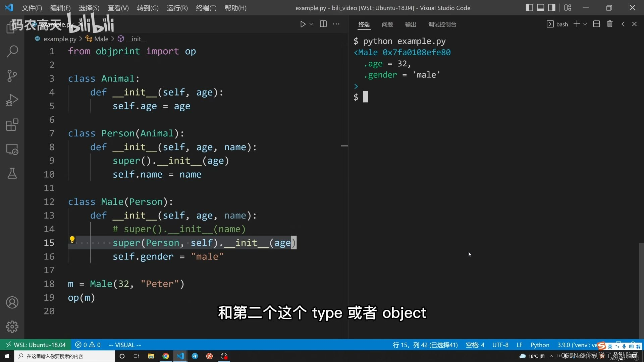Open the Manage gear icon
This screenshot has height=362, width=644.
12,326
